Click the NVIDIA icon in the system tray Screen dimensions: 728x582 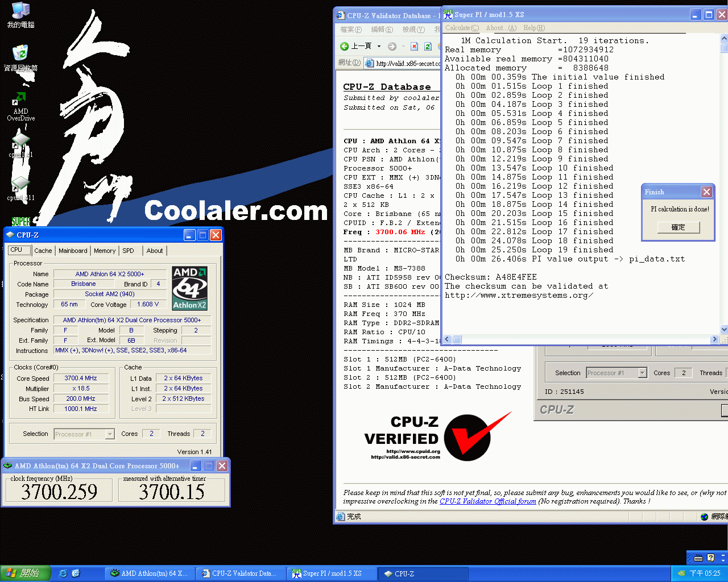(x=681, y=573)
